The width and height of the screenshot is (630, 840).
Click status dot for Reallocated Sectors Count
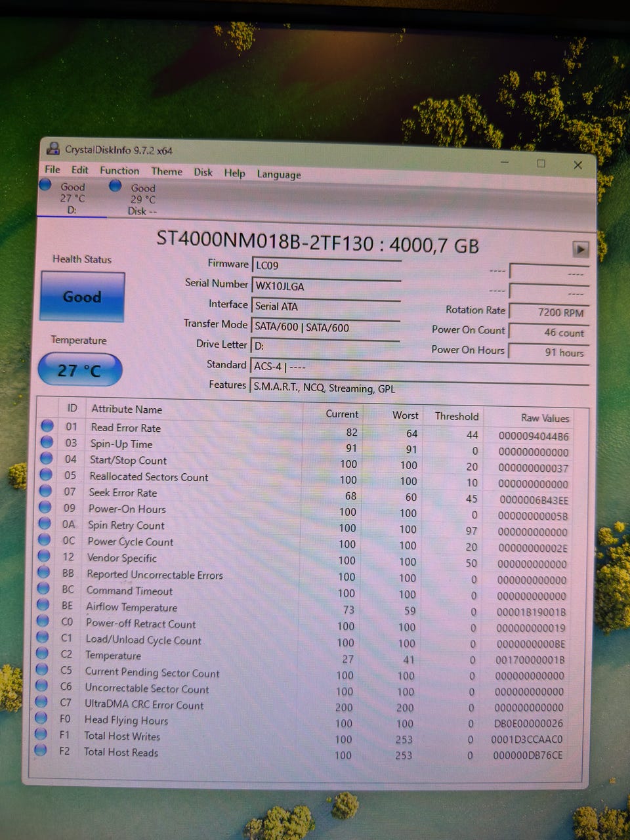click(x=46, y=474)
